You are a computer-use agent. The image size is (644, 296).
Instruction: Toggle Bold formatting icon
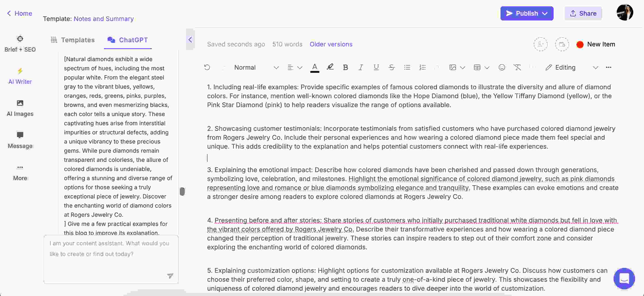(345, 67)
